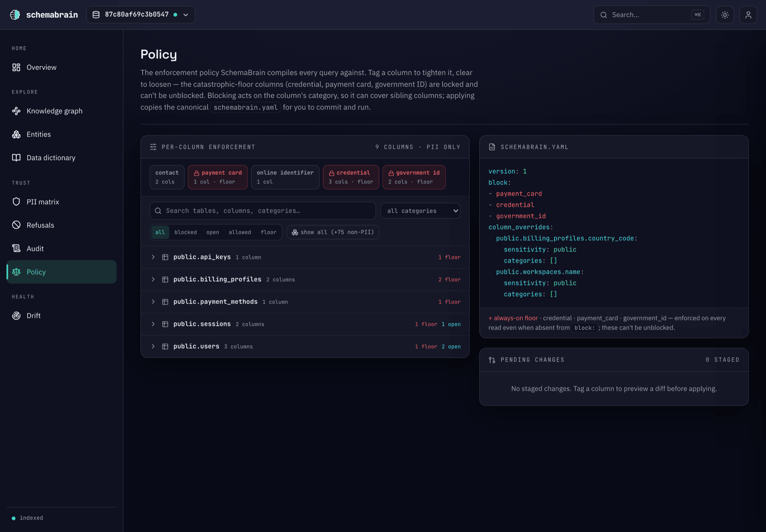
Task: Open the user account icon
Action: click(748, 15)
